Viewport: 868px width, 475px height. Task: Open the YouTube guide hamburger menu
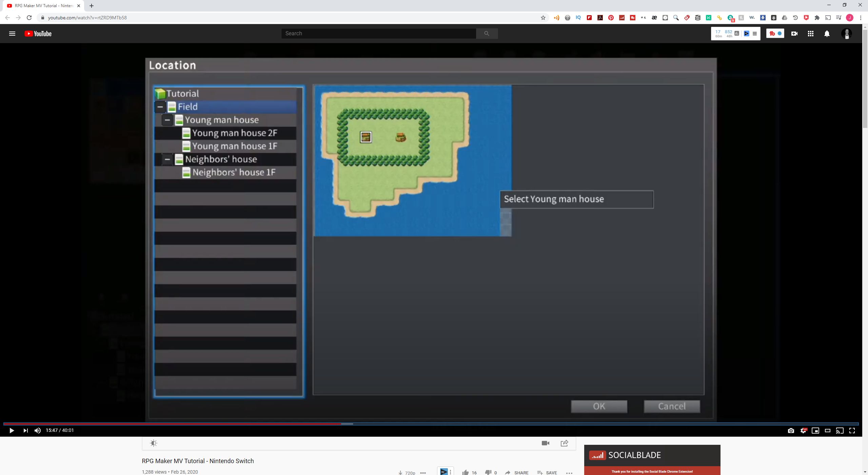[12, 34]
